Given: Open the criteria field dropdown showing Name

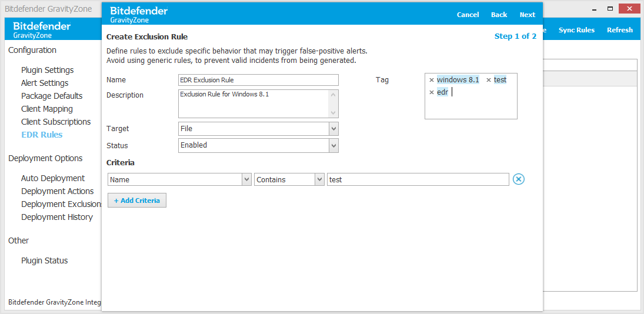Looking at the screenshot, I should click(x=179, y=179).
